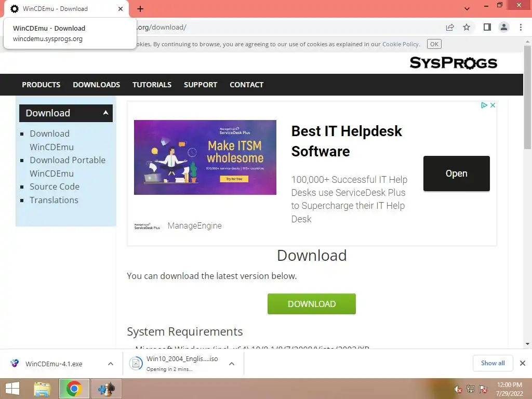
Task: Open the Cookie Policy link
Action: point(401,44)
